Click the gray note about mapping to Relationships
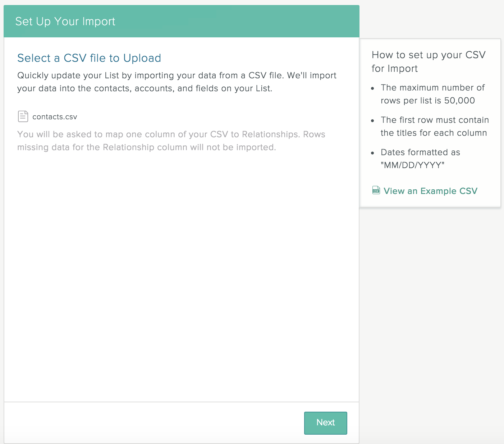 point(171,141)
